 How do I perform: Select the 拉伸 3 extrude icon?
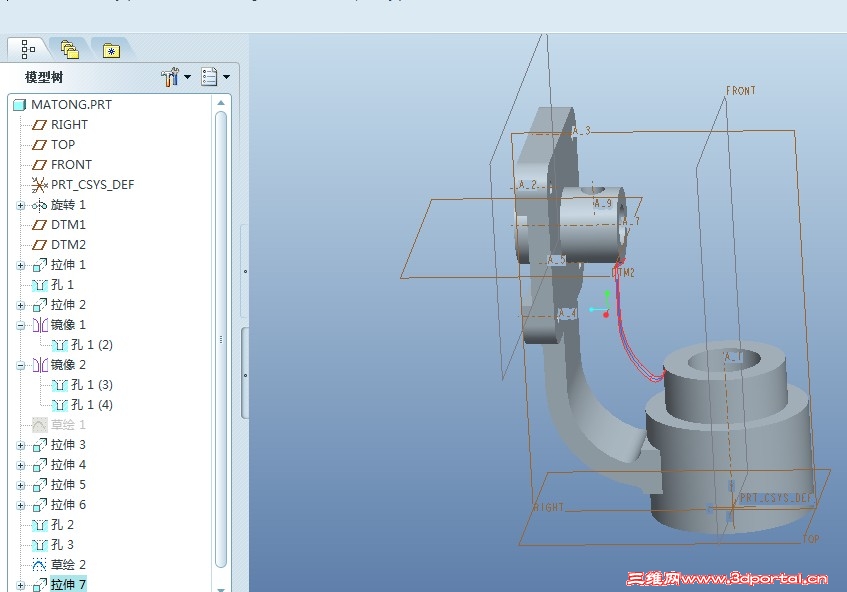(x=39, y=445)
